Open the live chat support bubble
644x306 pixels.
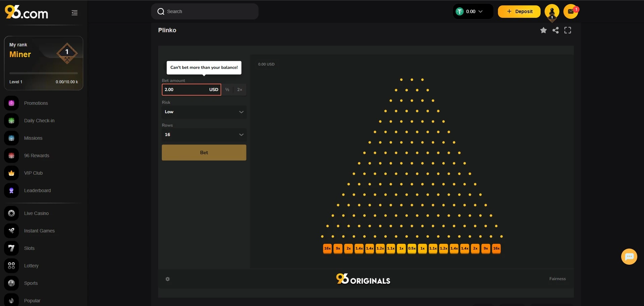click(x=629, y=257)
